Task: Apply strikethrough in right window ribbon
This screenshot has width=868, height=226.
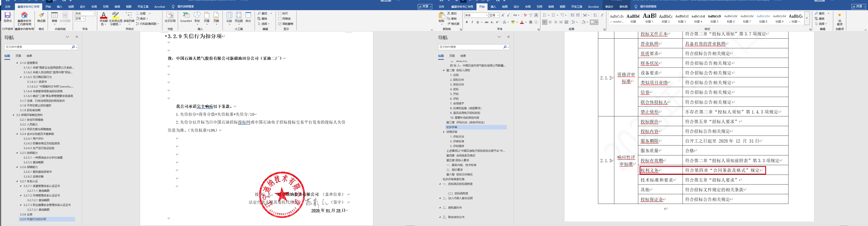Action: tap(487, 22)
